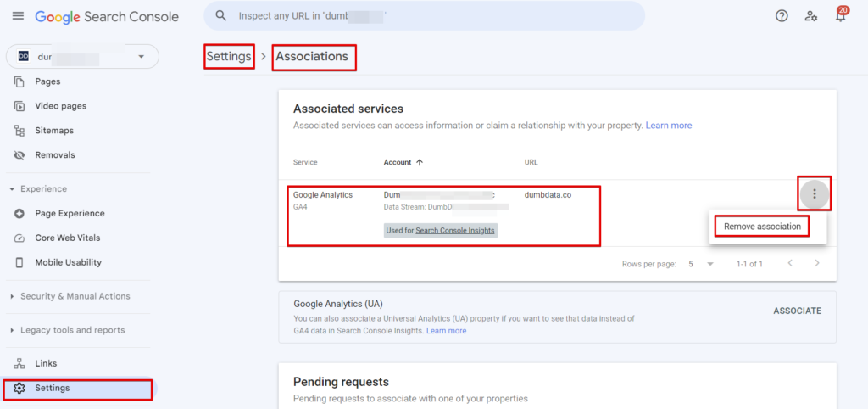The image size is (868, 409).
Task: Click the Settings breadcrumb
Action: click(x=229, y=57)
